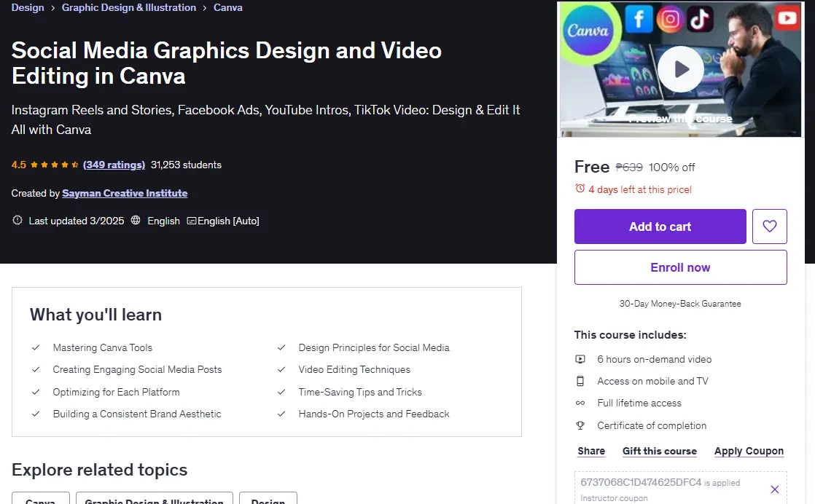Click the video icon beside on-demand video

click(x=580, y=359)
